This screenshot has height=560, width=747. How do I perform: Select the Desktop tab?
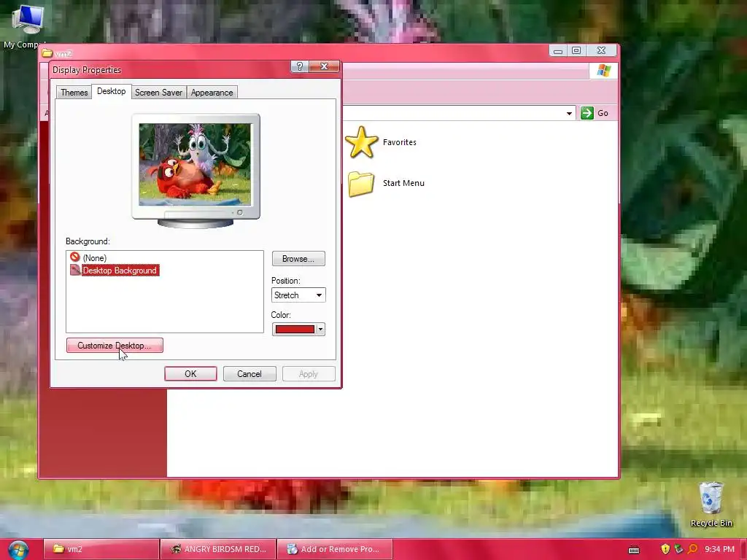(x=111, y=91)
